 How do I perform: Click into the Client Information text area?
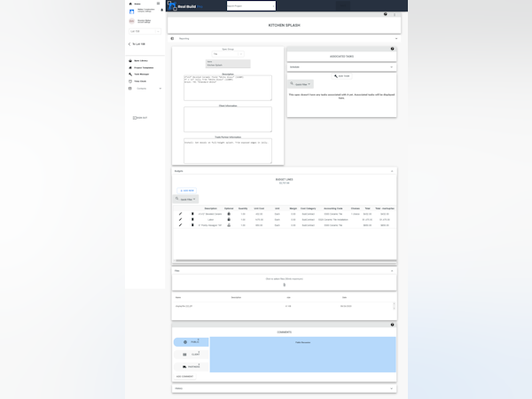(x=228, y=120)
